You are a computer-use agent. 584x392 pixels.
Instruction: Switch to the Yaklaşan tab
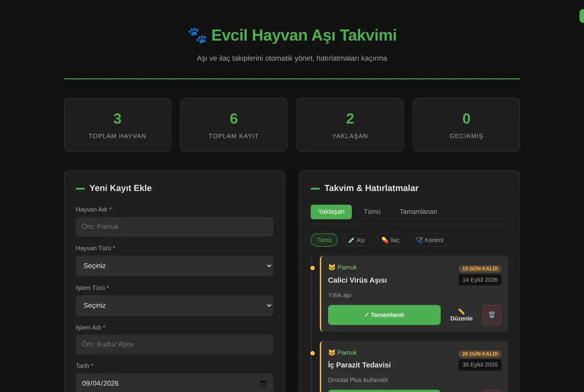(x=331, y=212)
